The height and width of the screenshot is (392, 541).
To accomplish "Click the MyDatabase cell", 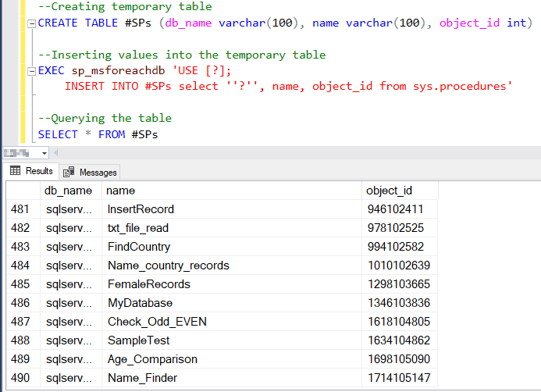I will pos(232,303).
